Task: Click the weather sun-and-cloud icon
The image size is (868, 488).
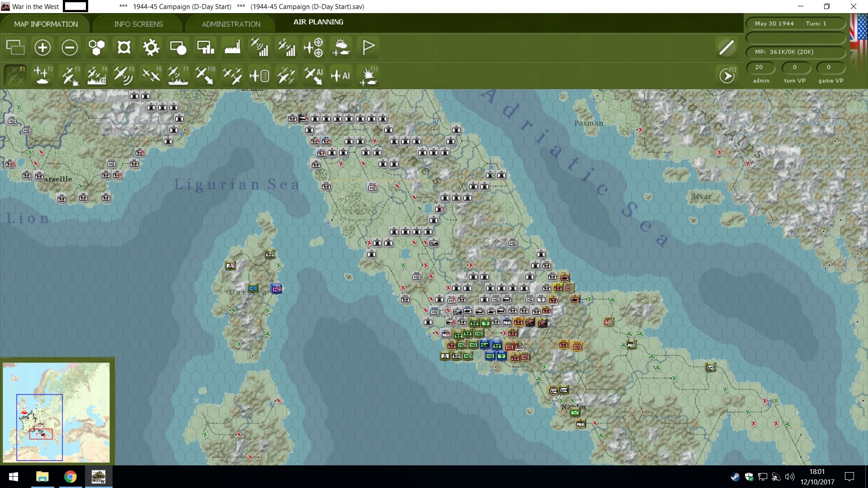Action: 341,47
